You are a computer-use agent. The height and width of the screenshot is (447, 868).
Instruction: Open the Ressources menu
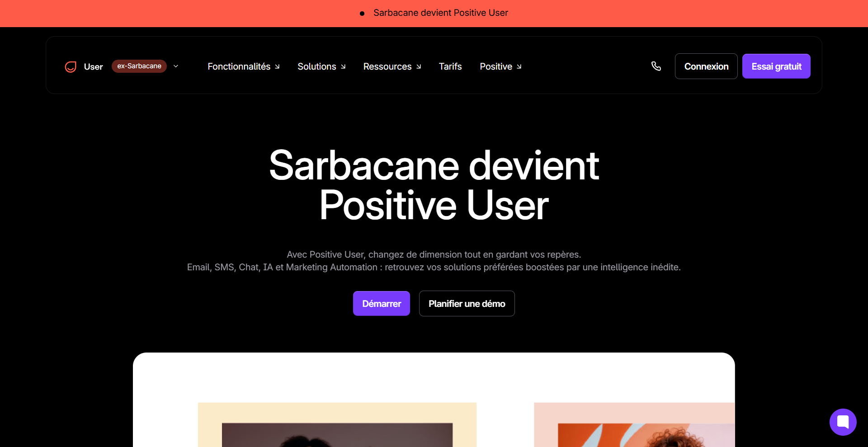pos(392,66)
